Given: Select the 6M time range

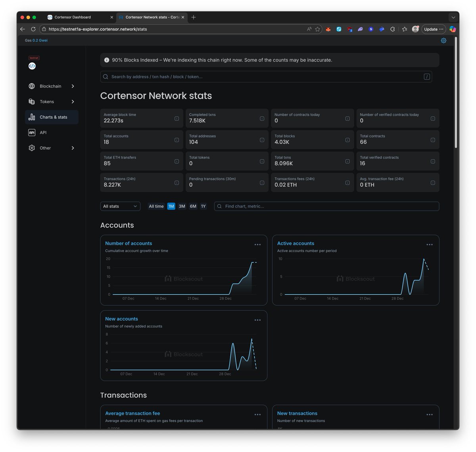Looking at the screenshot, I should [x=193, y=206].
